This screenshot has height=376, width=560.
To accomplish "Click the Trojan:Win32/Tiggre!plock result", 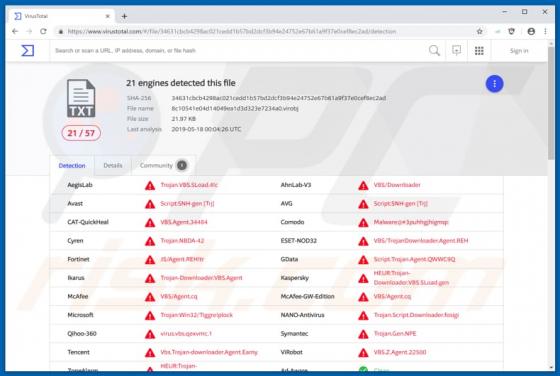I will 196,315.
